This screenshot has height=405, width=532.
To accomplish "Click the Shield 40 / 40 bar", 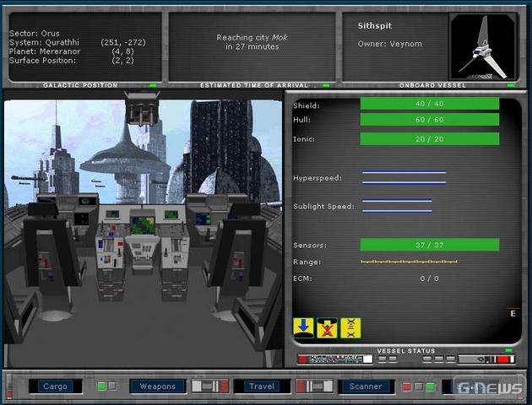I will 430,104.
